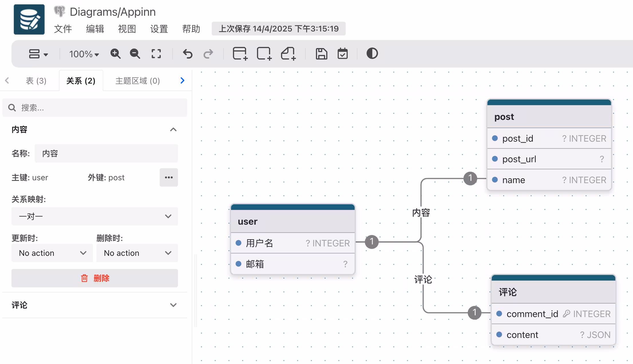
Task: Click the last saved timestamp label
Action: (278, 29)
